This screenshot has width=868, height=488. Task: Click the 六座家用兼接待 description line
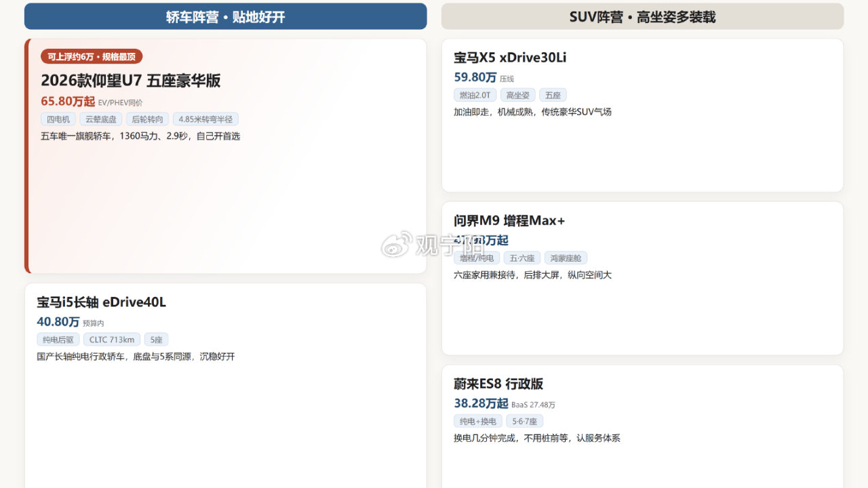[532, 275]
